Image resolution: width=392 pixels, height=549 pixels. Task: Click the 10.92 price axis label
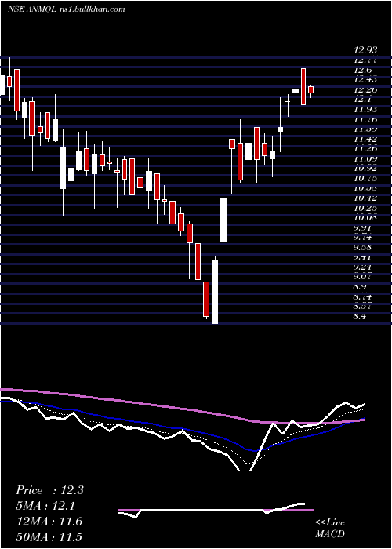tap(365, 169)
